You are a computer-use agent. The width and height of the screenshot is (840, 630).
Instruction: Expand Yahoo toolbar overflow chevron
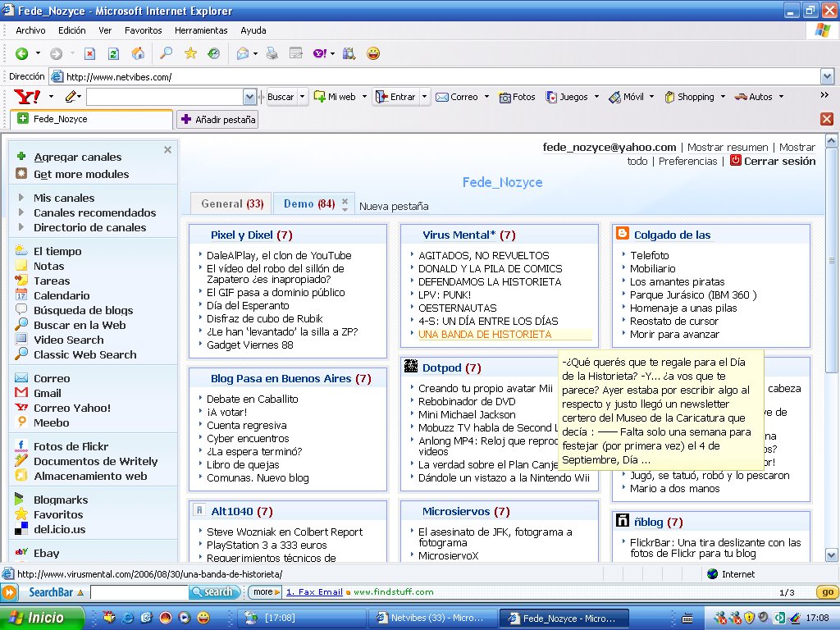click(824, 95)
